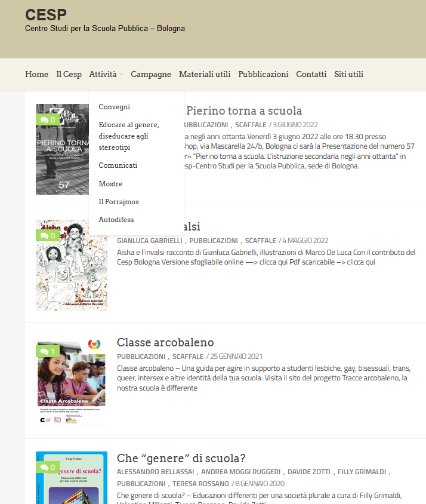The height and width of the screenshot is (504, 426).
Task: Click the 4 MAGGIO 2022 date
Action: pos(305,241)
